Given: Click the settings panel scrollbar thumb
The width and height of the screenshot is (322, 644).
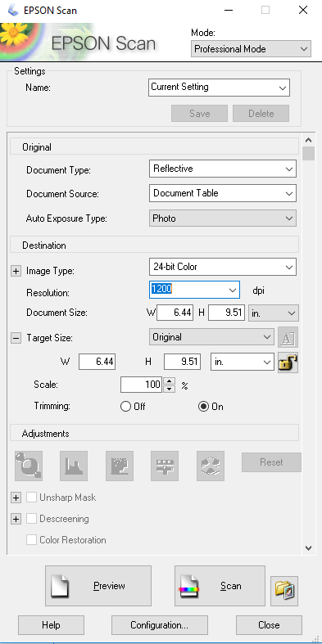Looking at the screenshot, I should (308, 154).
